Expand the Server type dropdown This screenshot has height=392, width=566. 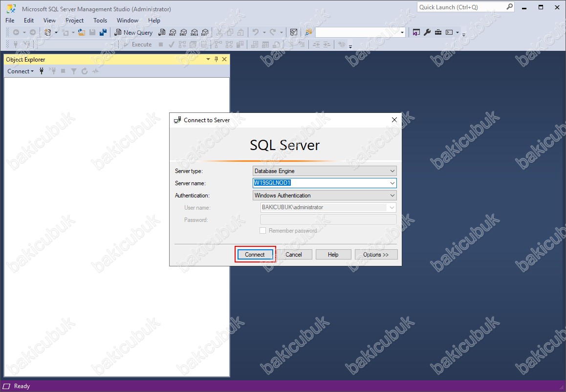392,171
